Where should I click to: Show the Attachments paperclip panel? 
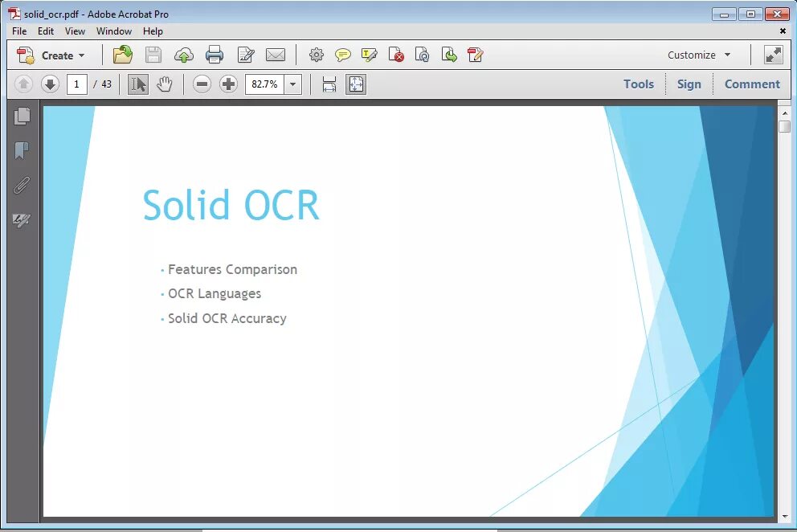[22, 185]
